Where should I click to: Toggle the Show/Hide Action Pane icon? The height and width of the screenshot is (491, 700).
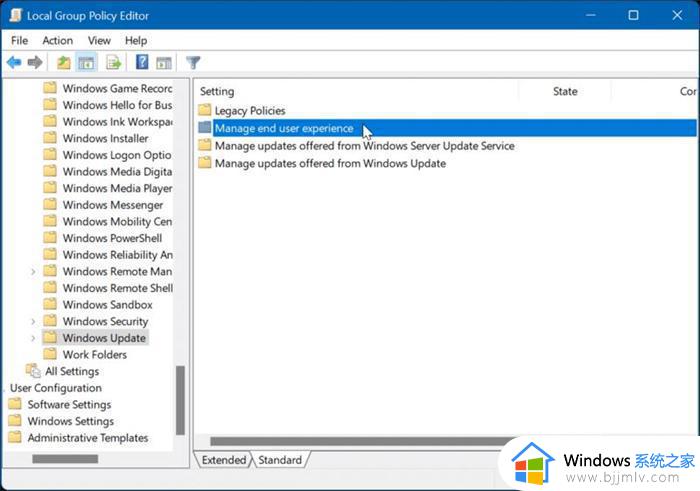tap(164, 63)
